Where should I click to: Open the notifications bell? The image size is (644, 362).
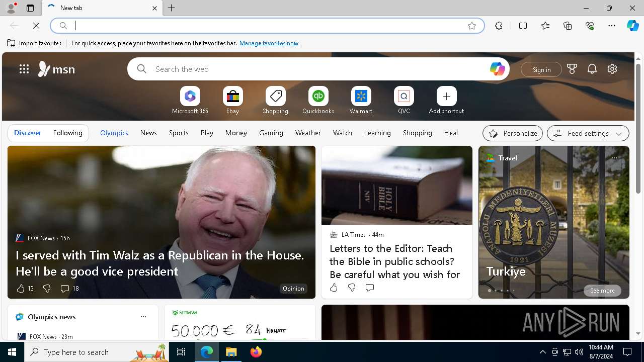click(x=592, y=69)
